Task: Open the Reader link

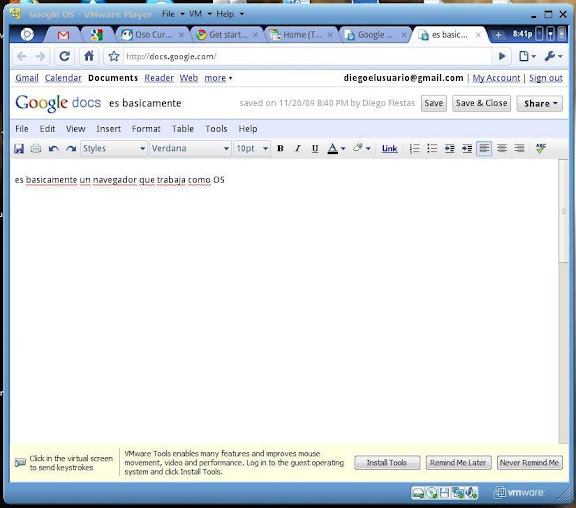Action: tap(159, 78)
